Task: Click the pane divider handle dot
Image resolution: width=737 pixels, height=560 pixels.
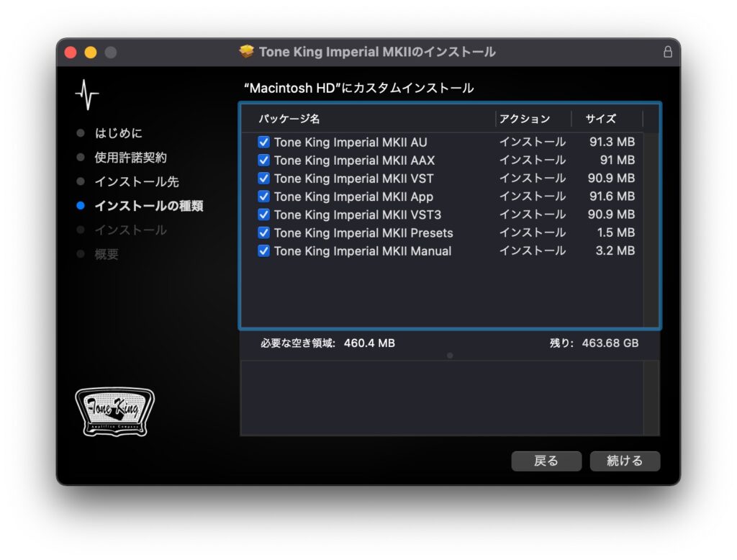Action: pos(450,355)
